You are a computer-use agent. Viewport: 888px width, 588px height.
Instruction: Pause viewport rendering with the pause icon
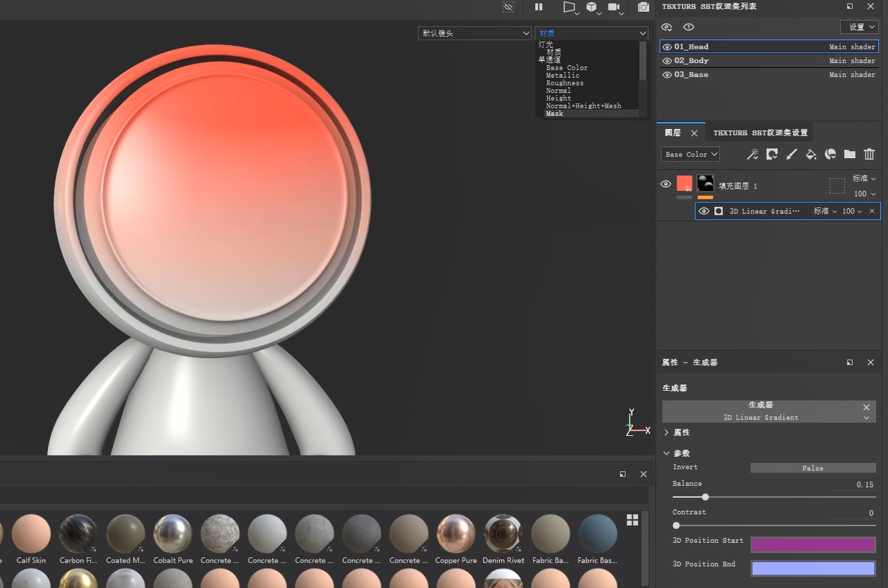coord(539,7)
